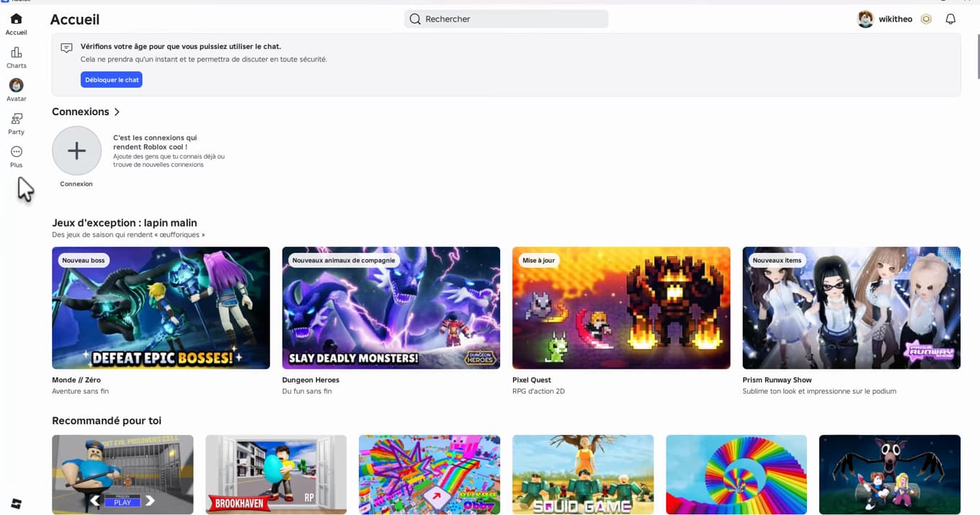Click 'Du fun sans fin' subtitle text
The width and height of the screenshot is (980, 515).
click(307, 391)
